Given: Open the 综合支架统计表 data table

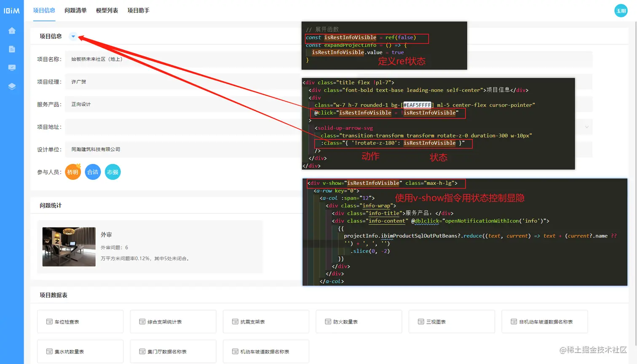Looking at the screenshot, I should pyautogui.click(x=173, y=322).
